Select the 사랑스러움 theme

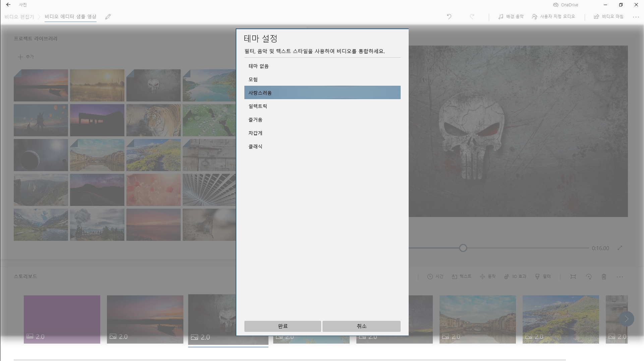[x=323, y=92]
